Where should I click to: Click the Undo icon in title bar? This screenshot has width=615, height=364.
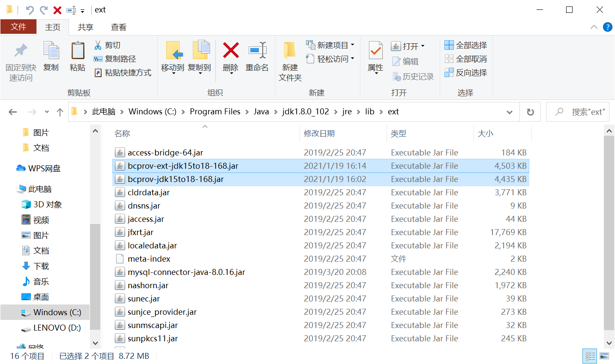[30, 10]
